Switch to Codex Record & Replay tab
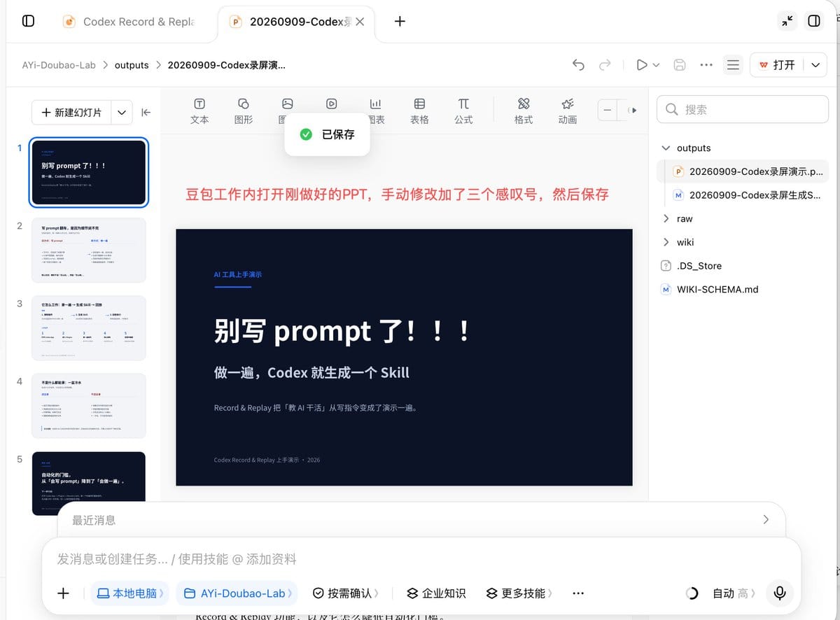 (x=129, y=22)
